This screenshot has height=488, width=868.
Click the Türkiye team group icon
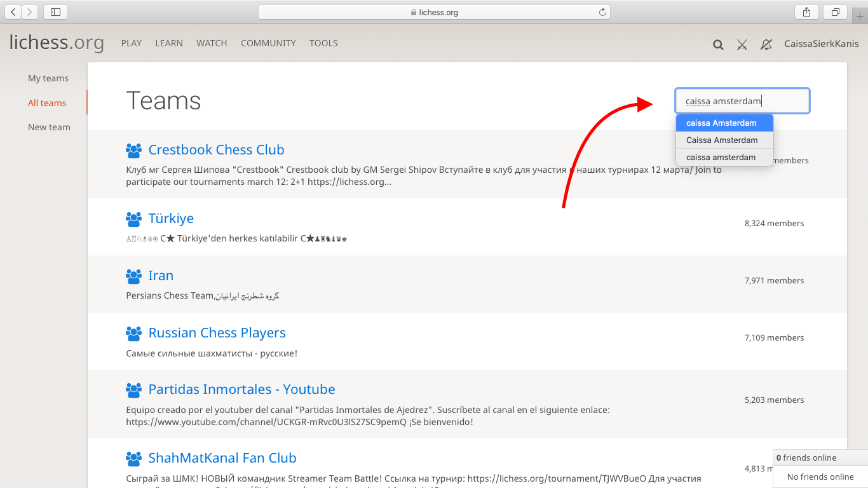point(133,219)
